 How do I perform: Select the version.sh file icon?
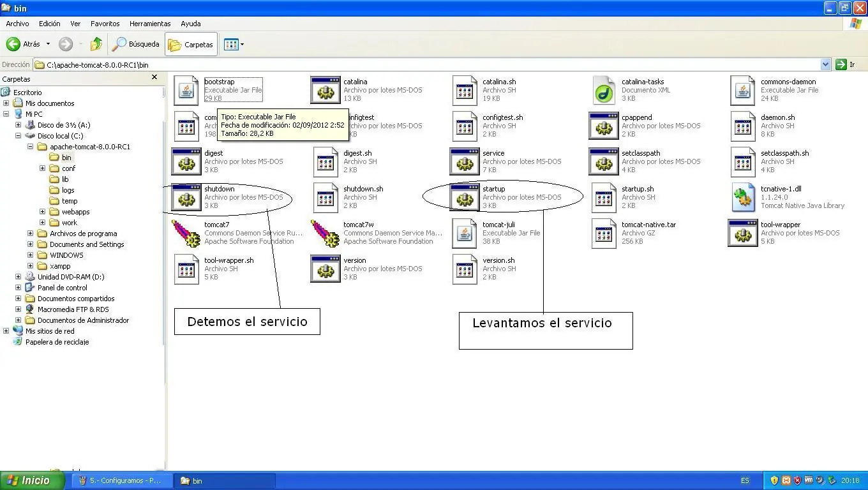(465, 269)
